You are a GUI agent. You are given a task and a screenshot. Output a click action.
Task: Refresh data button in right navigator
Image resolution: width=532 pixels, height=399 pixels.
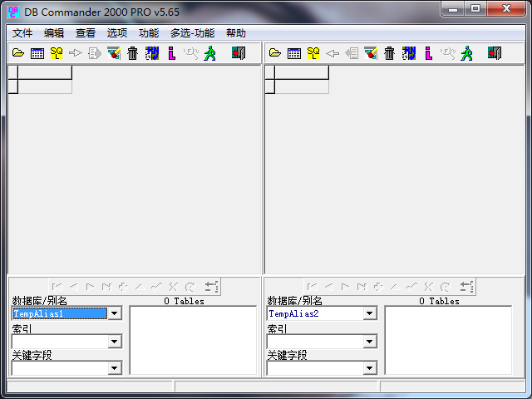(x=446, y=287)
